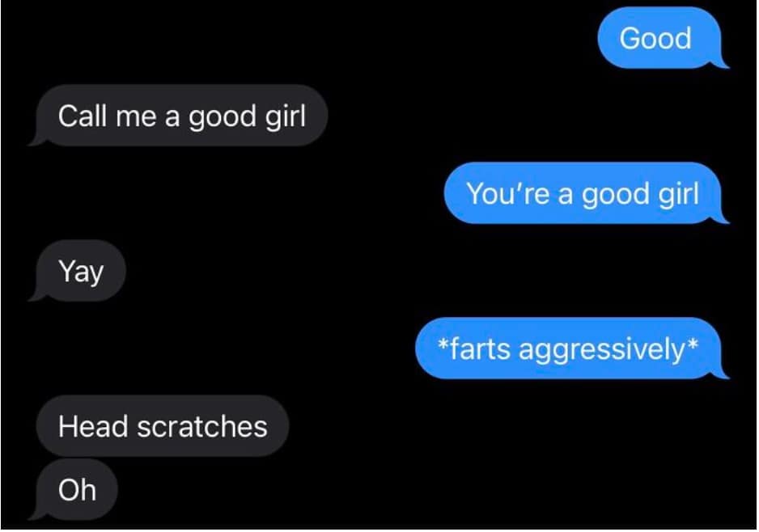759x532 pixels.
Task: Click the word "Head" in gray bubble
Action: pyautogui.click(x=94, y=427)
